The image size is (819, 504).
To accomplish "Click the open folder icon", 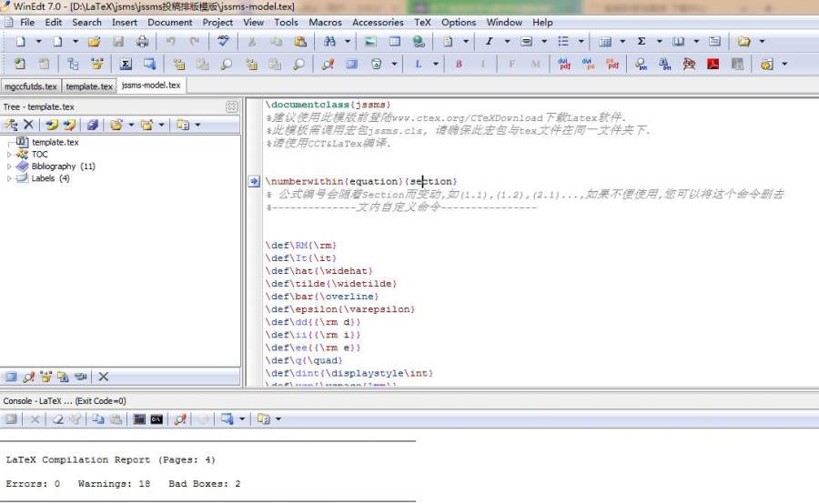I will [x=94, y=42].
